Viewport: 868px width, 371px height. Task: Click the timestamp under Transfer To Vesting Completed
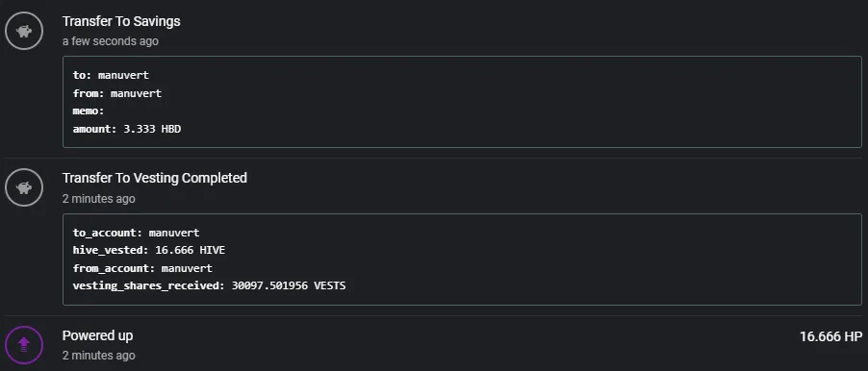(98, 199)
